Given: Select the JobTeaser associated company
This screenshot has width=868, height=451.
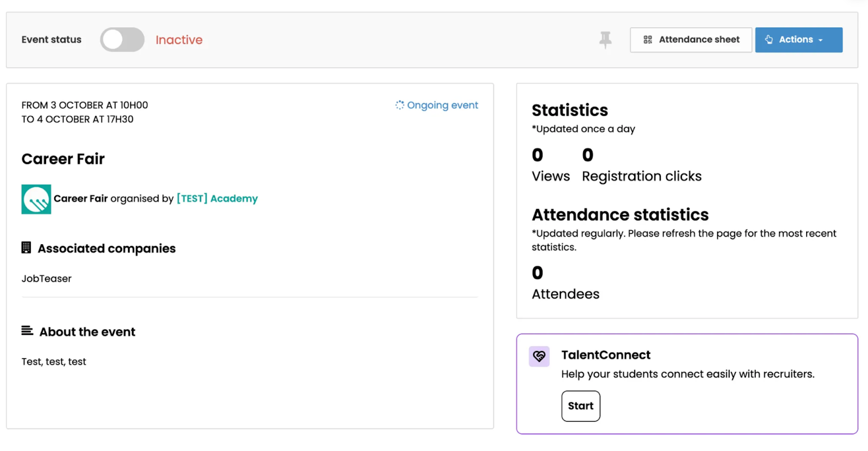Looking at the screenshot, I should pos(47,278).
